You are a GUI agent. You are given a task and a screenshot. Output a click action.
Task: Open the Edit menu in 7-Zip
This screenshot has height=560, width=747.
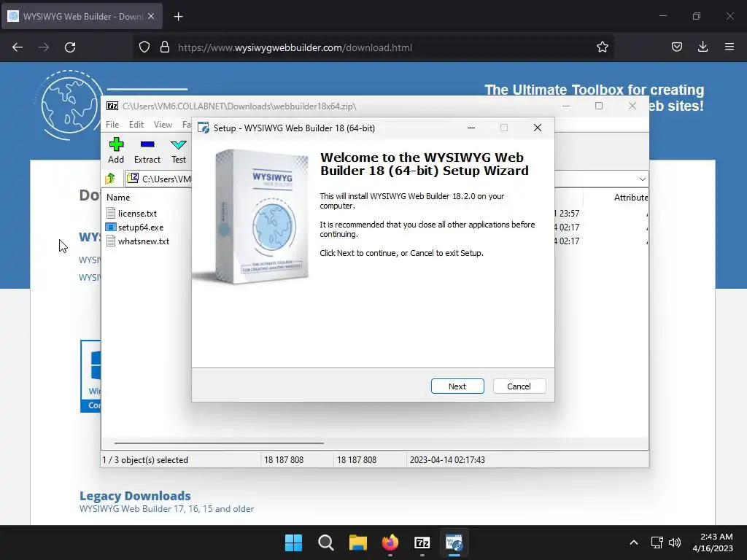136,124
